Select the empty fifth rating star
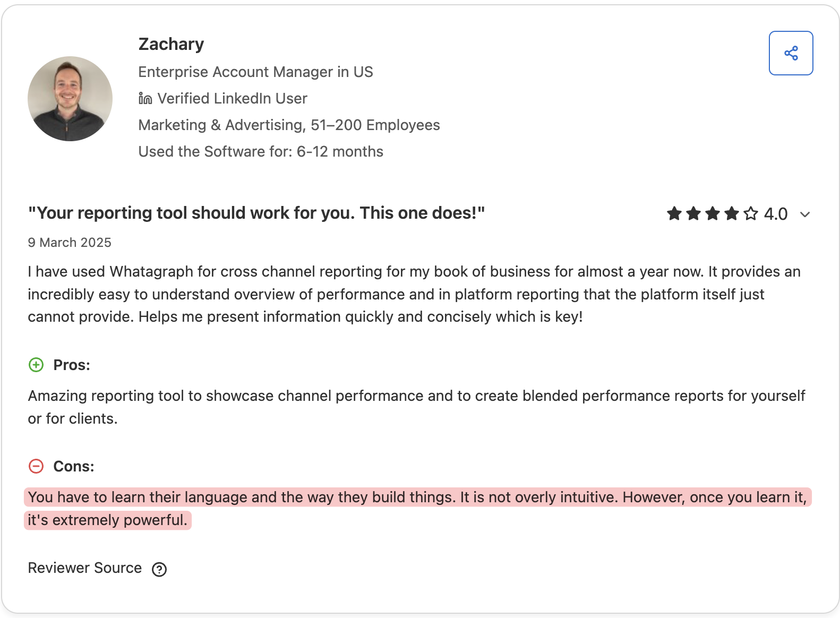The height and width of the screenshot is (618, 840). point(751,213)
